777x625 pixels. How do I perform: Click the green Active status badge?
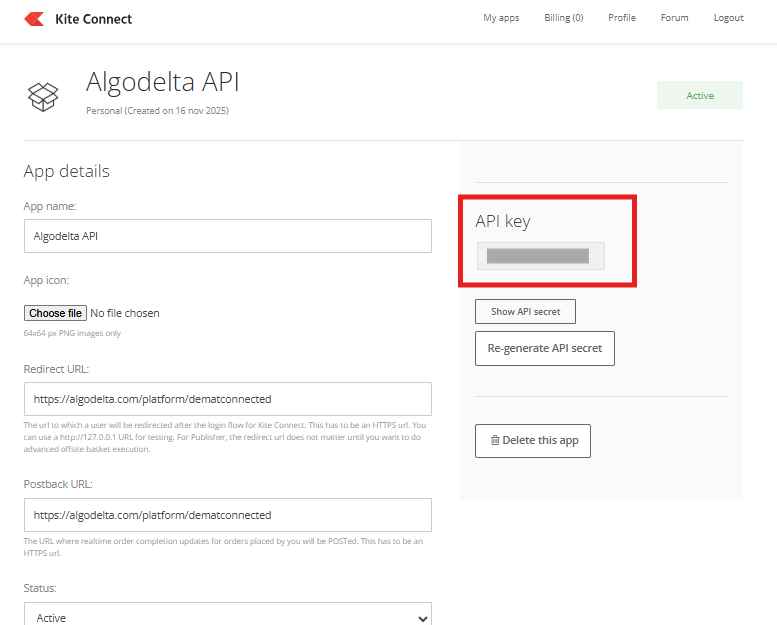click(x=700, y=96)
